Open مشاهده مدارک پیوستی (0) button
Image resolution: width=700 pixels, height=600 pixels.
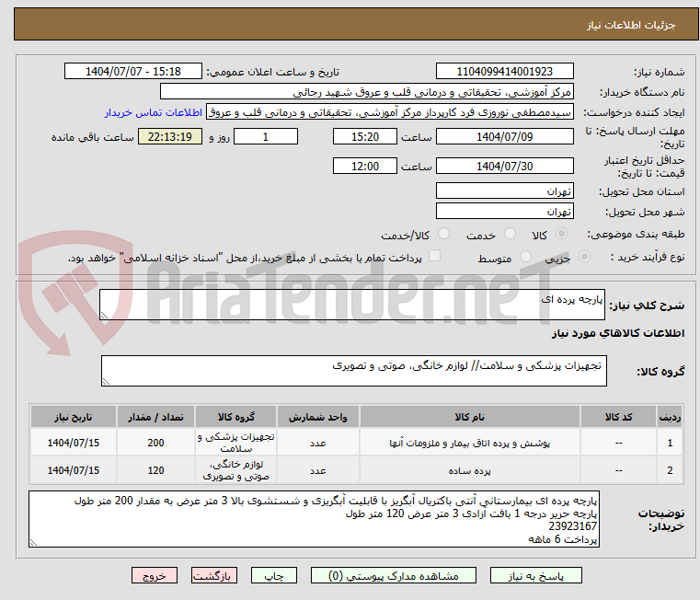[x=394, y=575]
